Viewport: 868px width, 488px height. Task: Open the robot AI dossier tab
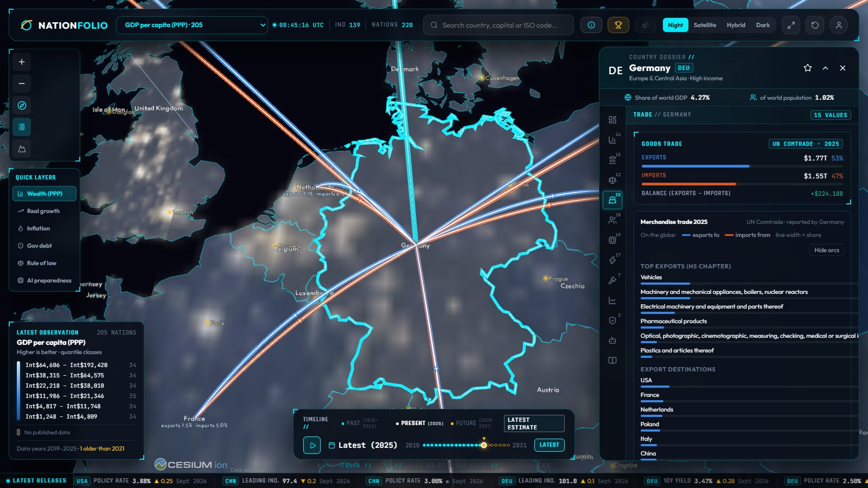tap(612, 341)
